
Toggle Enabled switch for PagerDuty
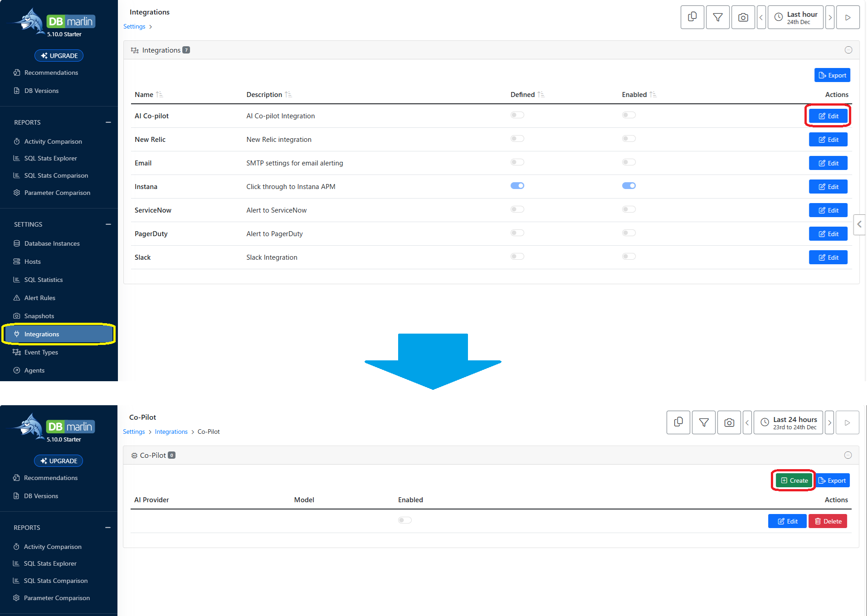(628, 233)
